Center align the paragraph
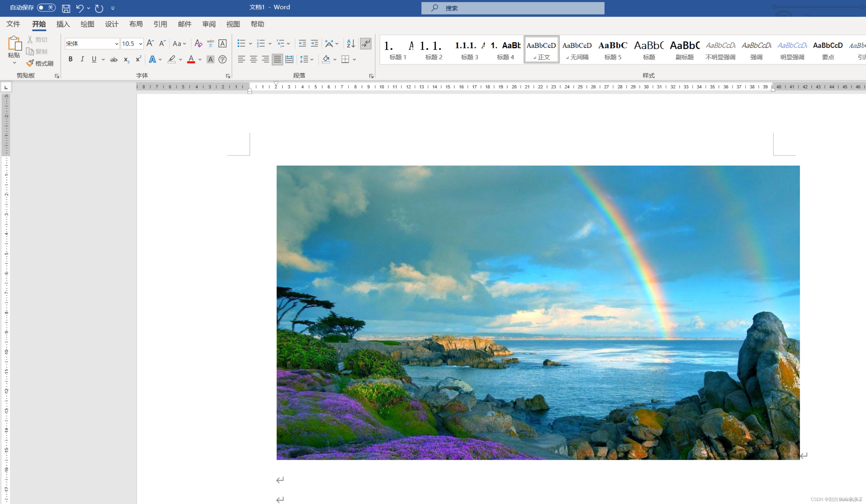Screen dimensions: 866x504 click(254, 59)
